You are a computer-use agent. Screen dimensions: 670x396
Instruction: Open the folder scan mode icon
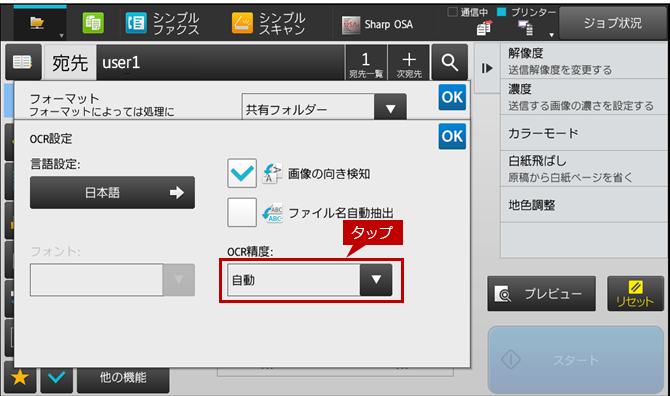click(37, 22)
